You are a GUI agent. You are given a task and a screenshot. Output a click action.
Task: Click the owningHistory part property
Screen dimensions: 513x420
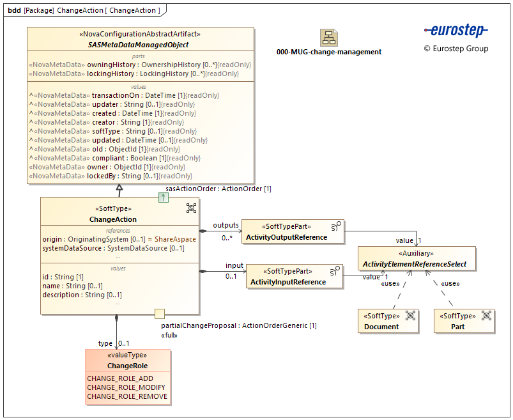tap(139, 65)
